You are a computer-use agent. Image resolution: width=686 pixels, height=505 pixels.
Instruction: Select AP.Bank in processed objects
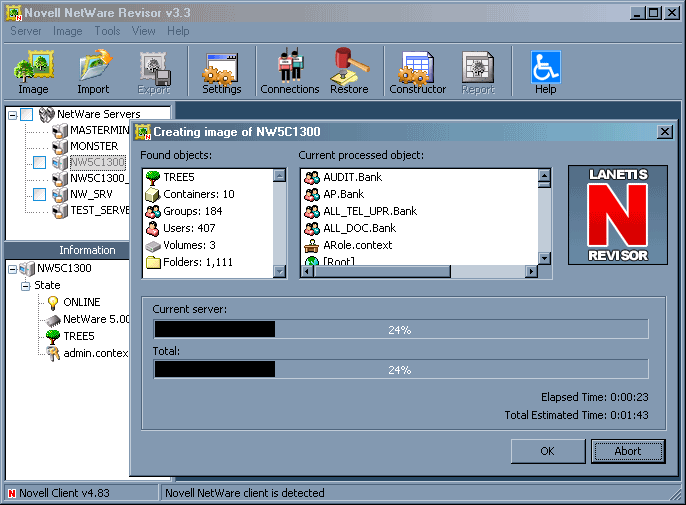click(x=343, y=194)
